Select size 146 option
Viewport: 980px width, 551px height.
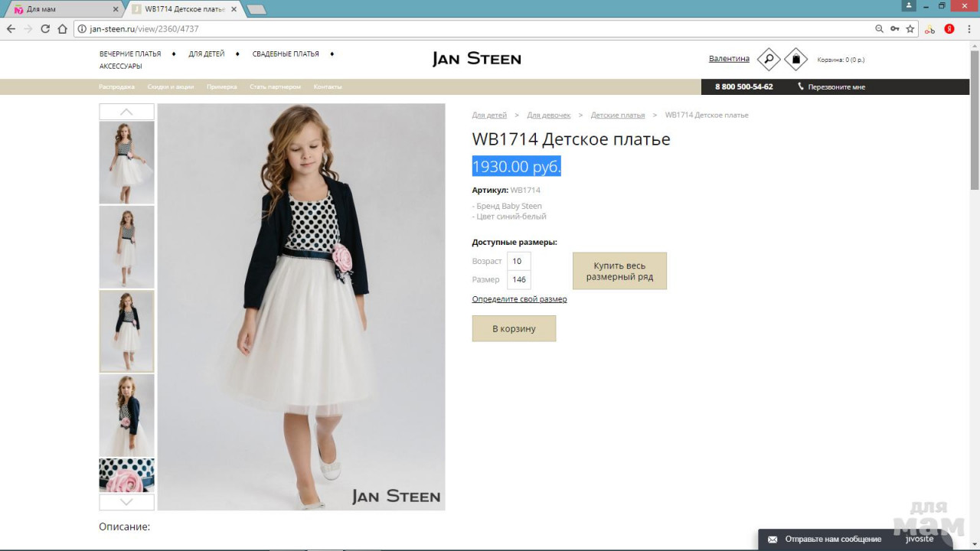coord(519,280)
